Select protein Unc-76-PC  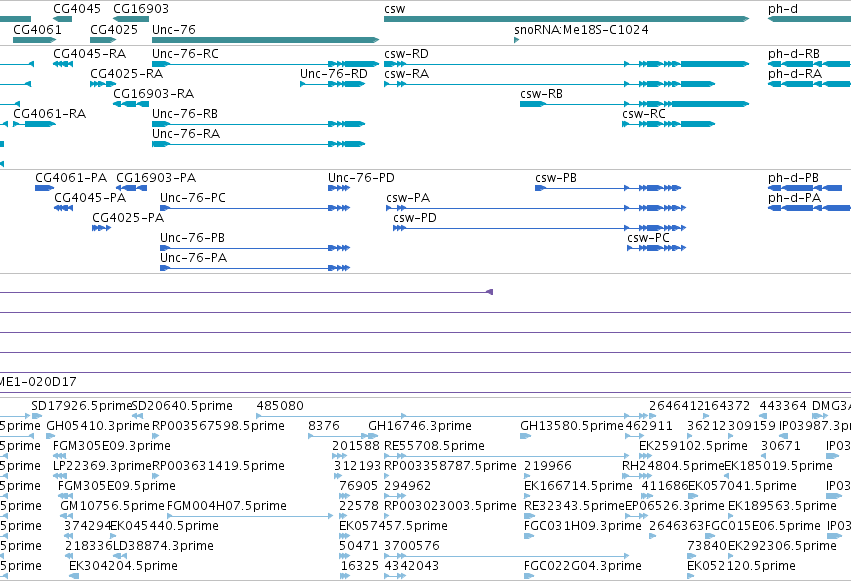click(x=255, y=208)
